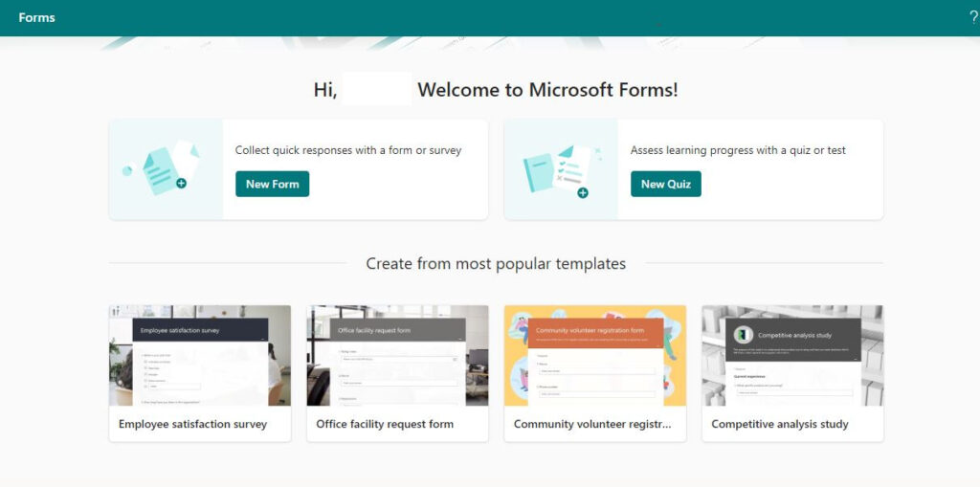Screen dimensions: 980x487
Task: Click the green logo in Competitive analysis preview
Action: [743, 335]
